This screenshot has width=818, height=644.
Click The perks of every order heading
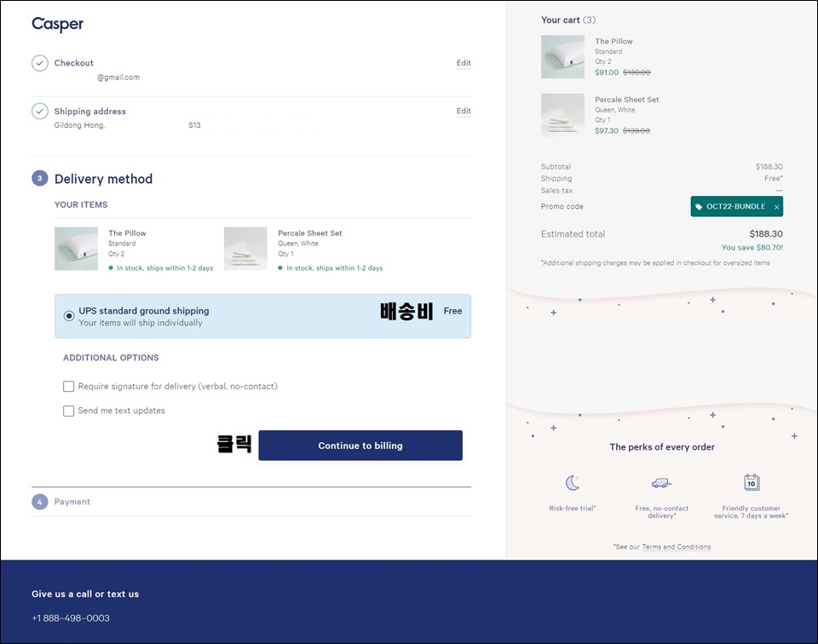pyautogui.click(x=662, y=447)
